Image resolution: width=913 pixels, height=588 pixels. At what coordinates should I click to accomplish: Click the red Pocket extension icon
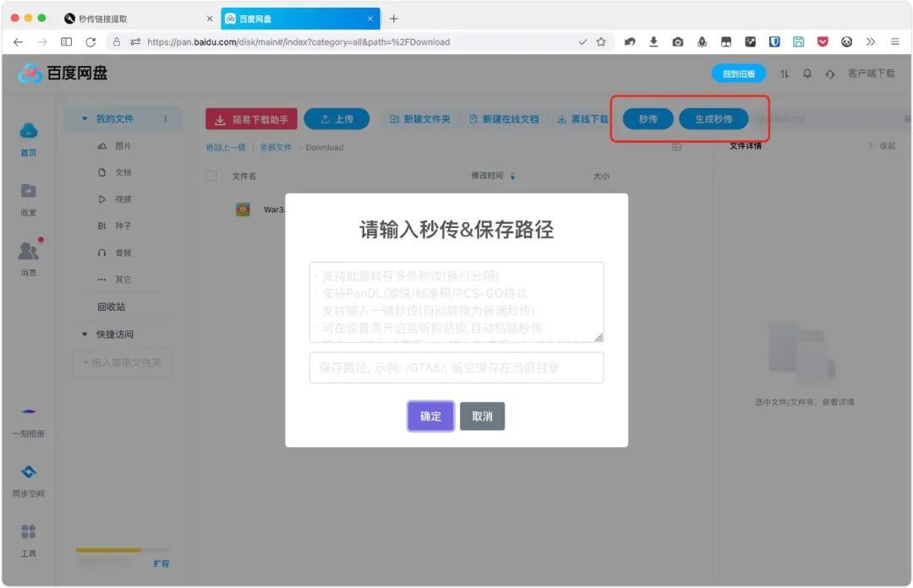(x=823, y=42)
